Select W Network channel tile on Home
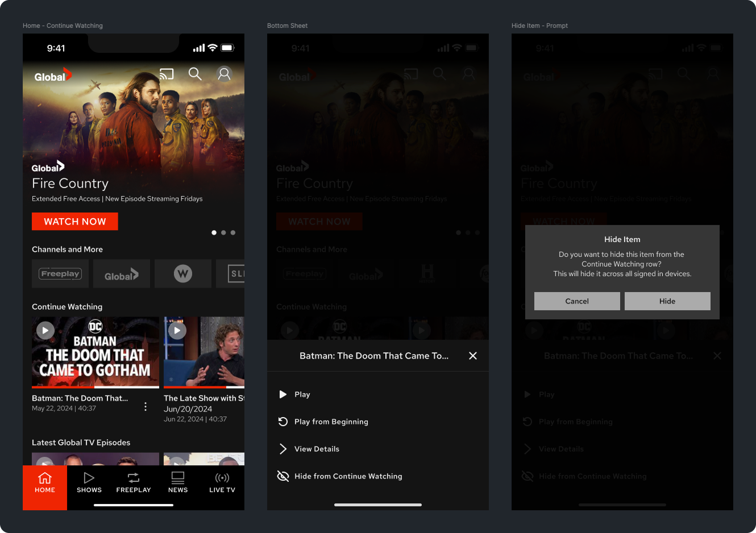756x533 pixels. pyautogui.click(x=183, y=274)
